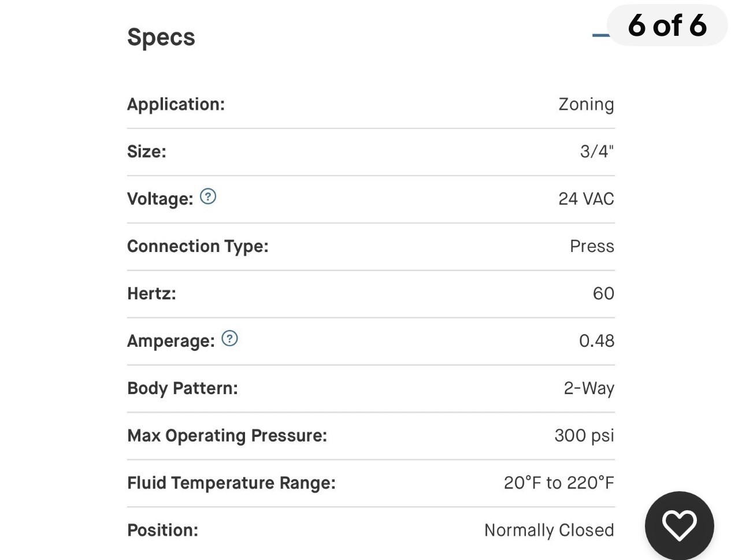Click the Voltage help question mark icon
Screen dimensions: 742x560
pos(208,196)
